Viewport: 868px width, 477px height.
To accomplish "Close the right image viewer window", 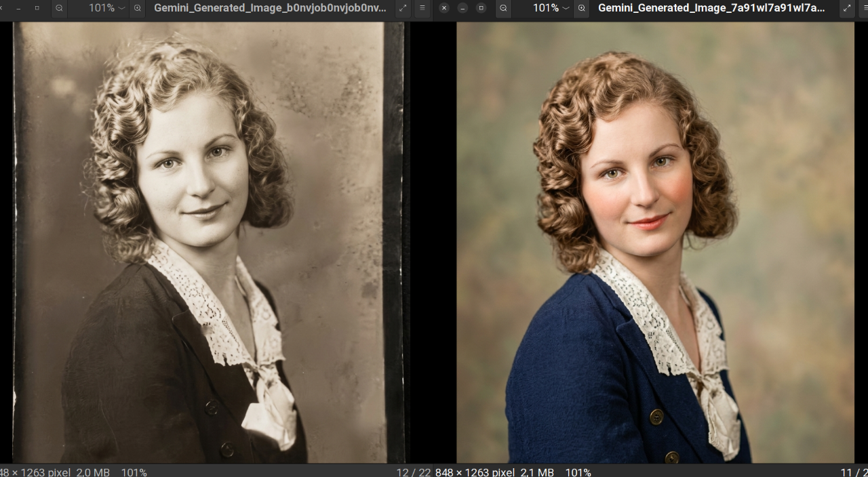I will pos(444,8).
